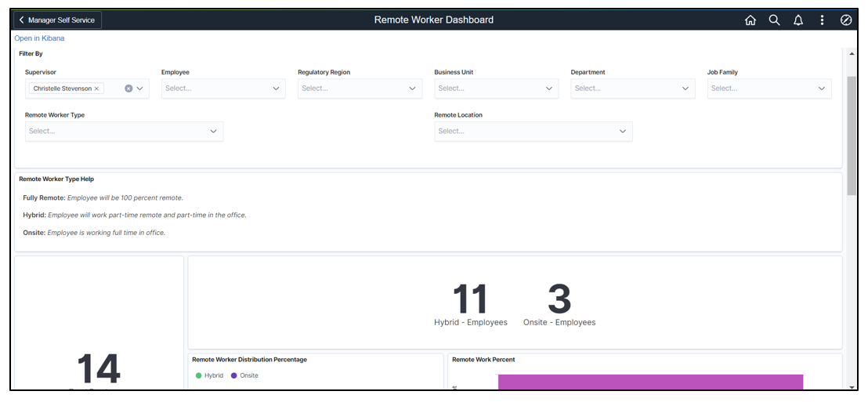
Task: Open the Regulatory Region dropdown
Action: 360,89
